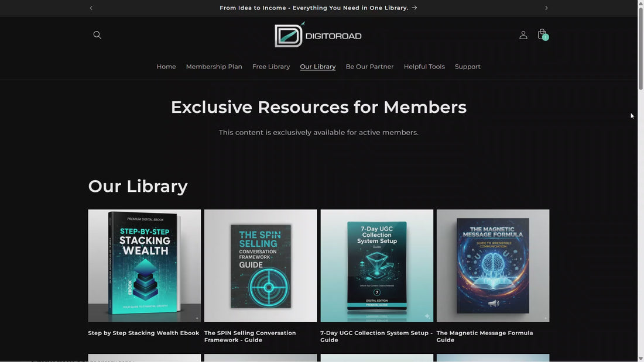This screenshot has width=644, height=362.
Task: Click the announcement bar arrow link
Action: (x=415, y=8)
